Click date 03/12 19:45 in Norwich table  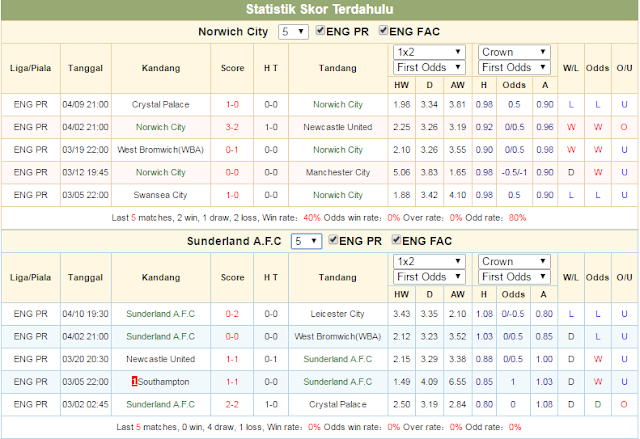tap(85, 173)
